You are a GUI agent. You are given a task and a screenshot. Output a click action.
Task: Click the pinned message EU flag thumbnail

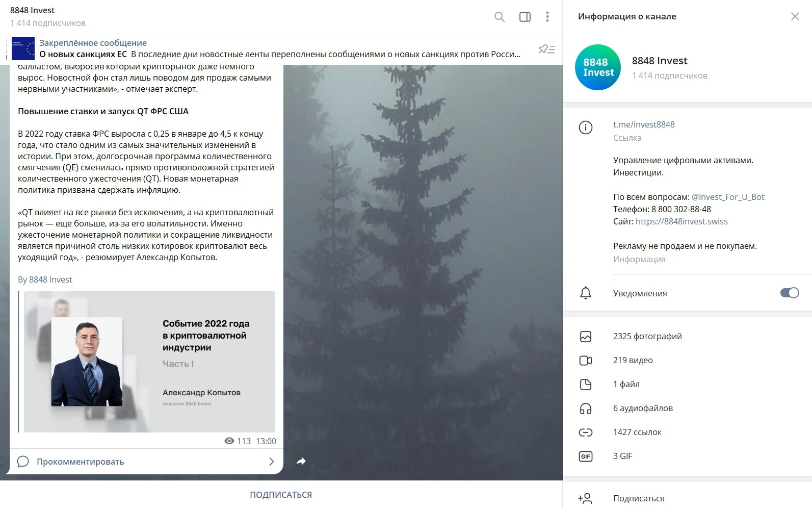pyautogui.click(x=23, y=49)
